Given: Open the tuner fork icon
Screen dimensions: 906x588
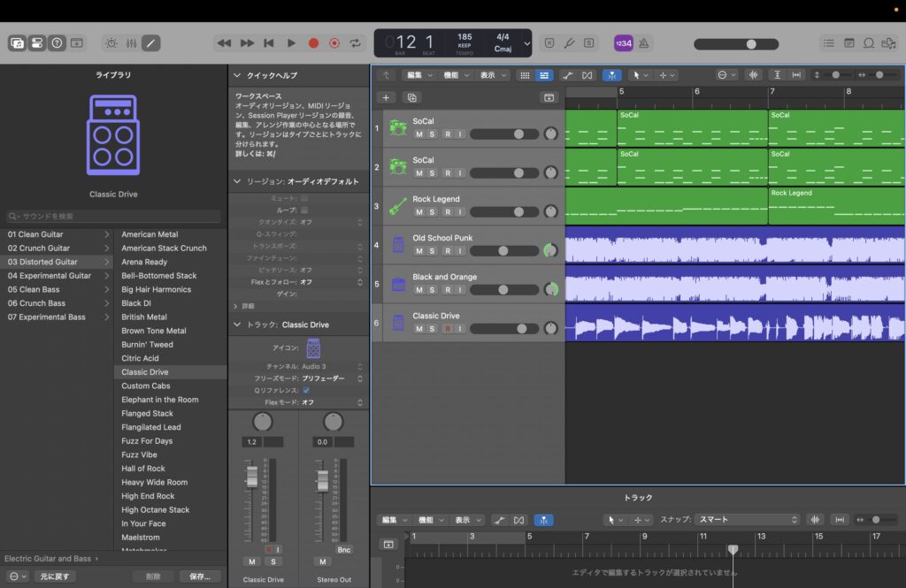Looking at the screenshot, I should click(x=569, y=43).
